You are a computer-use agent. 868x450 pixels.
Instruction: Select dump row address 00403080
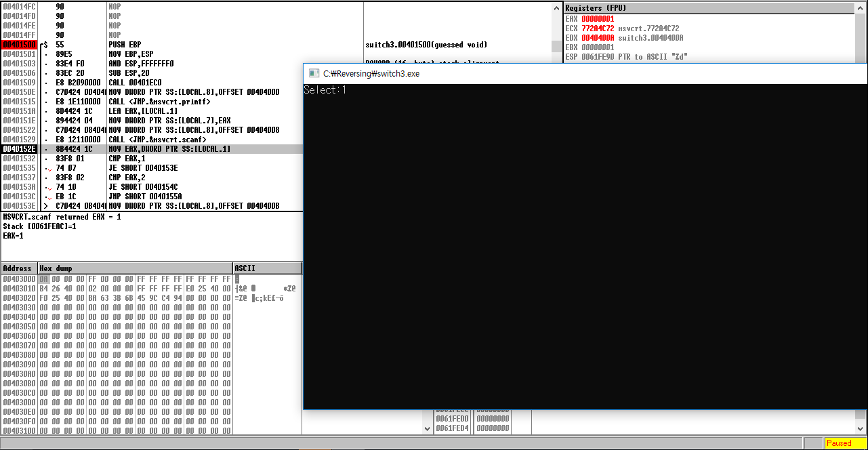tap(19, 355)
